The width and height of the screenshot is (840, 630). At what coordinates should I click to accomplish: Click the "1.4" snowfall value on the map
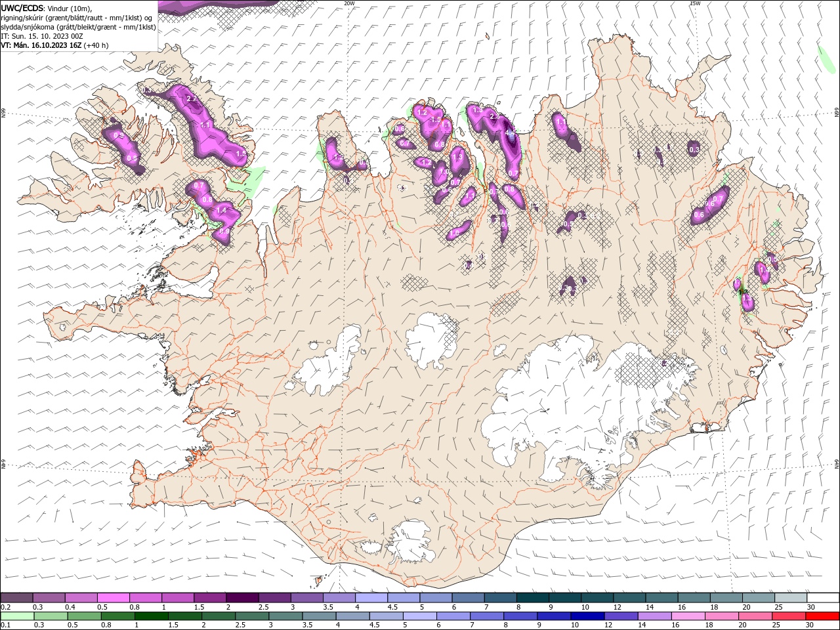222,210
